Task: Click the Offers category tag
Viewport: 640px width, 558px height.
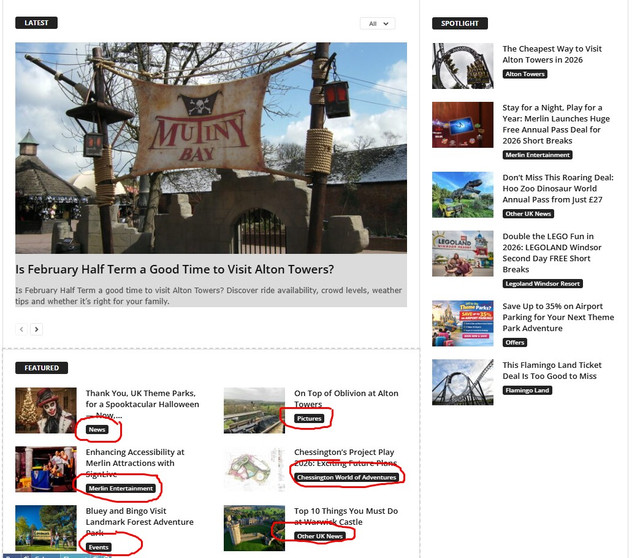Action: coord(515,342)
